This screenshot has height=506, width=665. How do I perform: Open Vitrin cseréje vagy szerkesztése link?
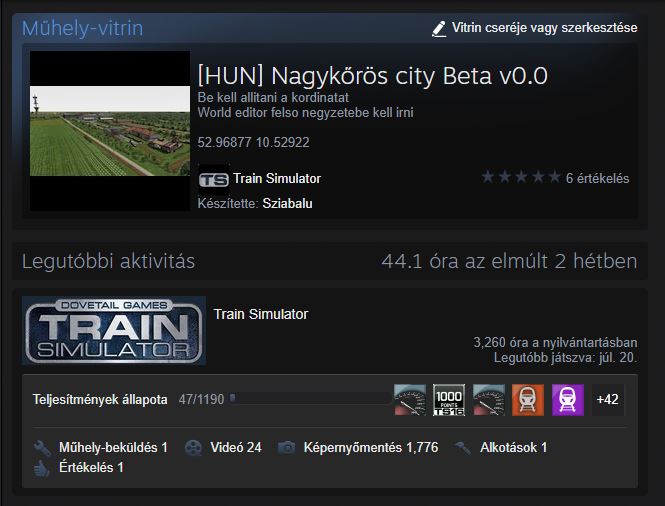pos(545,28)
